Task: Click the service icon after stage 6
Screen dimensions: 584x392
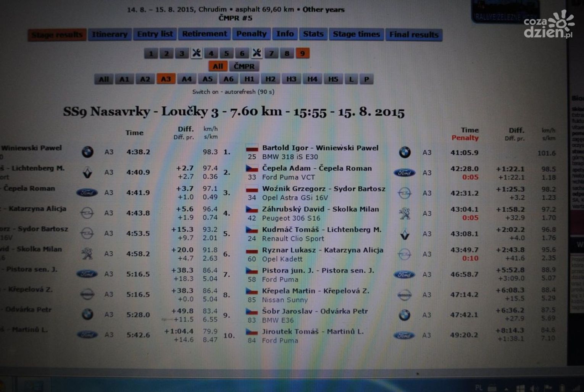Action: pyautogui.click(x=257, y=53)
